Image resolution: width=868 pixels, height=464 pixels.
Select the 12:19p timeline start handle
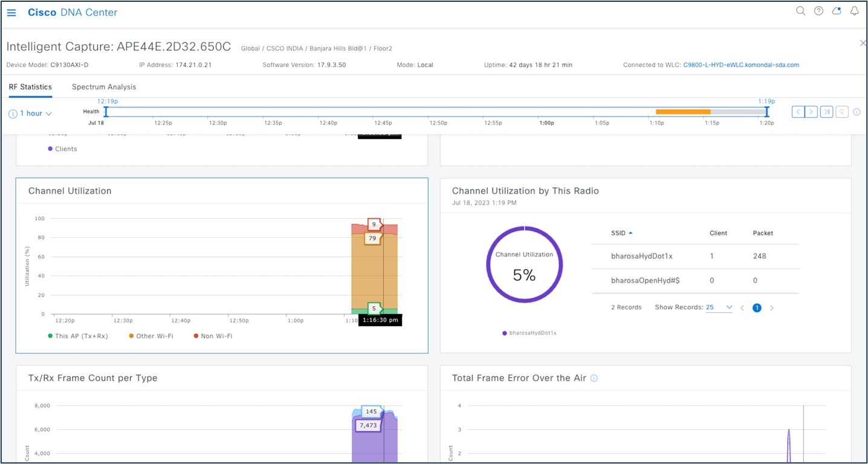106,112
